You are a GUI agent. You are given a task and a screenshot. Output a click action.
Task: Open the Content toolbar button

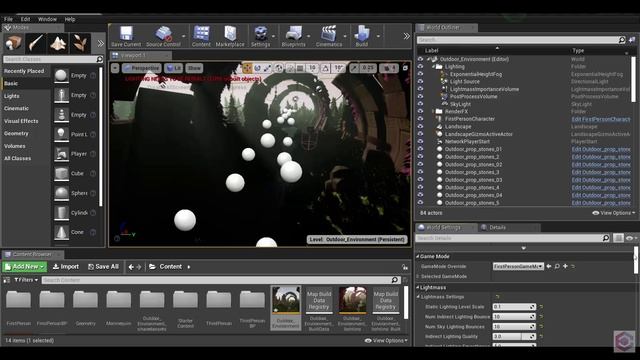pyautogui.click(x=201, y=36)
